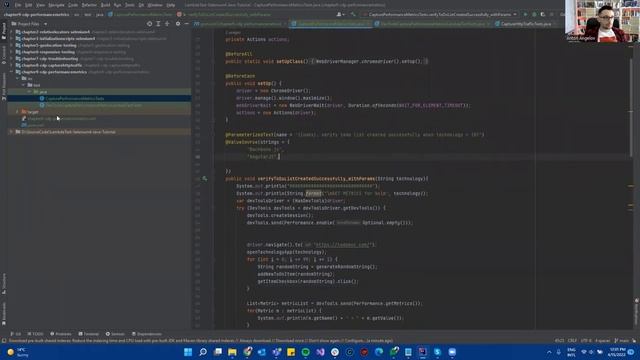Collapse the test folder
This screenshot has height=360, width=640.
[23, 85]
